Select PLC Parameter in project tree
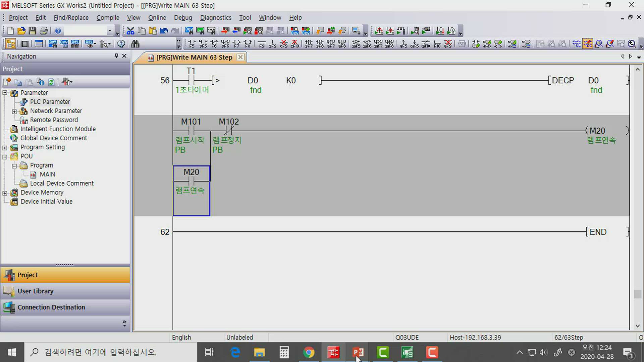 [50, 102]
